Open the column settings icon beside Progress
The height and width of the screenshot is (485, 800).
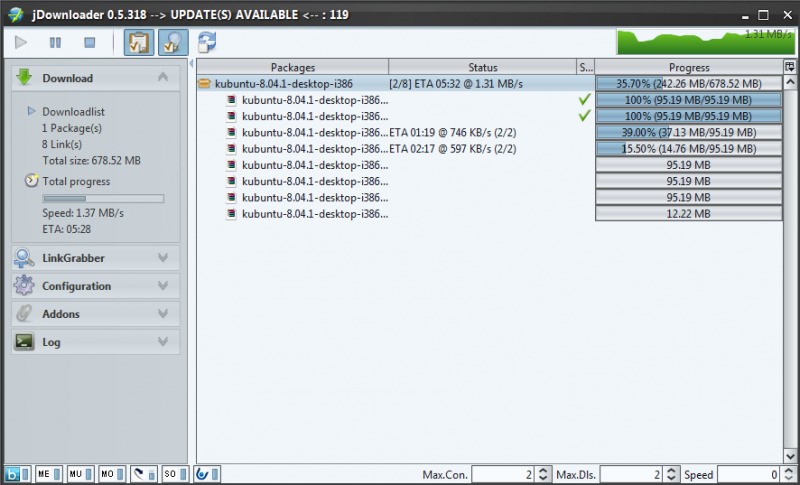click(x=790, y=67)
